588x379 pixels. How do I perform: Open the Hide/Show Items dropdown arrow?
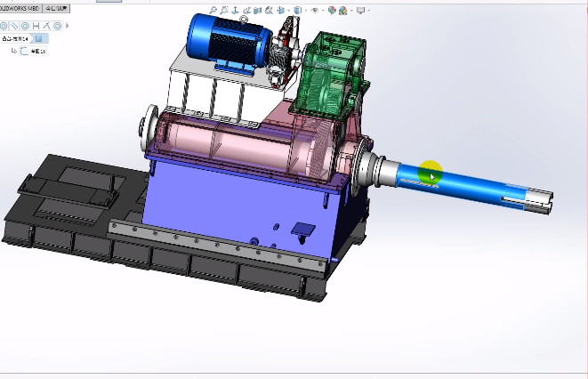[x=323, y=11]
